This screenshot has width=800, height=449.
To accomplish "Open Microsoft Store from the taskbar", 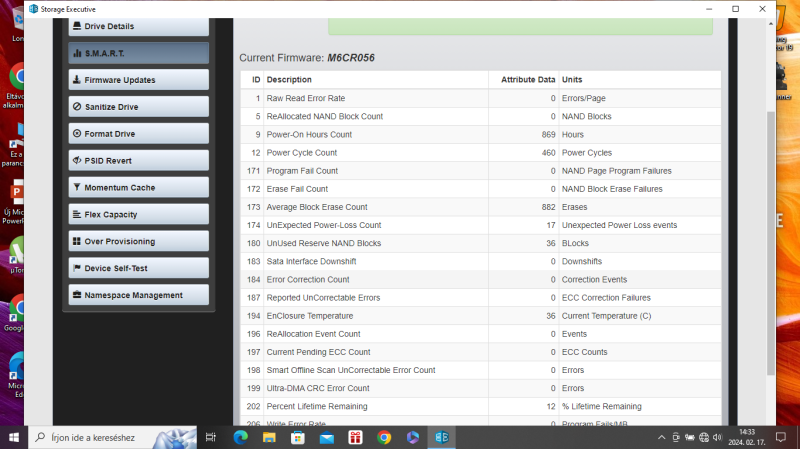I will click(298, 437).
